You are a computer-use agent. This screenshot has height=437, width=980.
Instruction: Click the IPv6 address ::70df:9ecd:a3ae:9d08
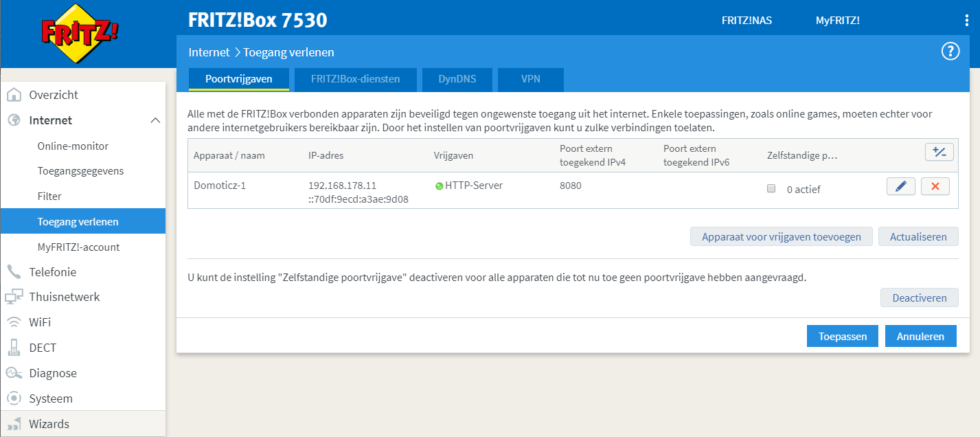coord(358,199)
